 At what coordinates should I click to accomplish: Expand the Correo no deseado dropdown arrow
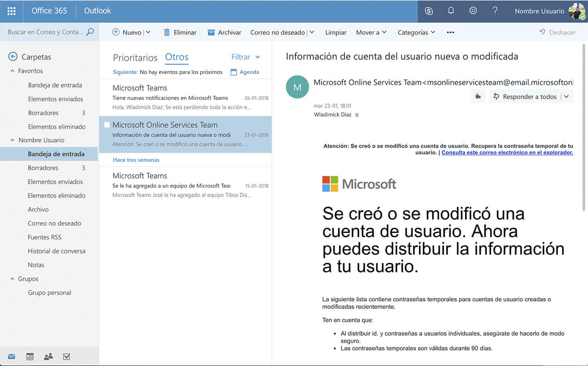click(312, 32)
